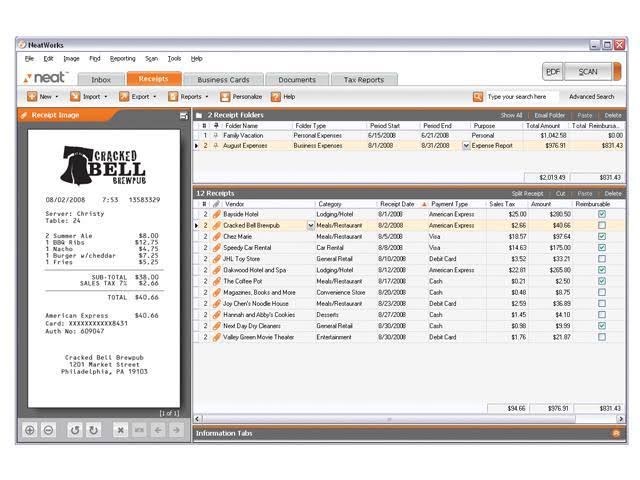Go to previous receipt image page
640x480 pixels.
[158, 430]
